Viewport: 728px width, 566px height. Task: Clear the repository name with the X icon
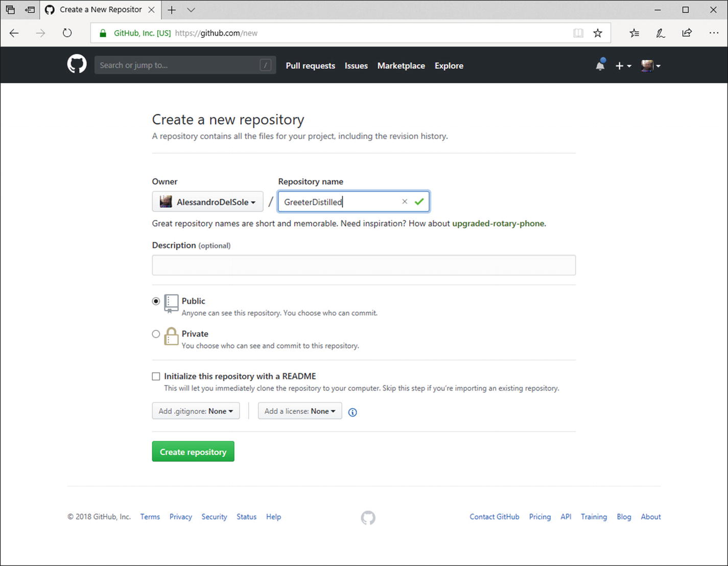tap(405, 201)
